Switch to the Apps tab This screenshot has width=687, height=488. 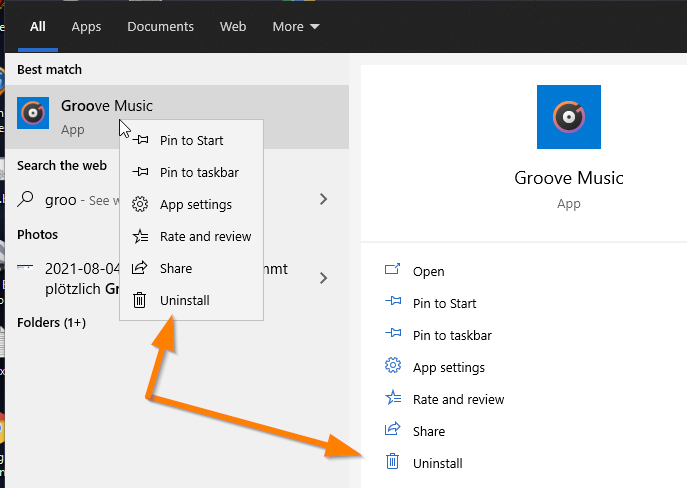pos(86,27)
